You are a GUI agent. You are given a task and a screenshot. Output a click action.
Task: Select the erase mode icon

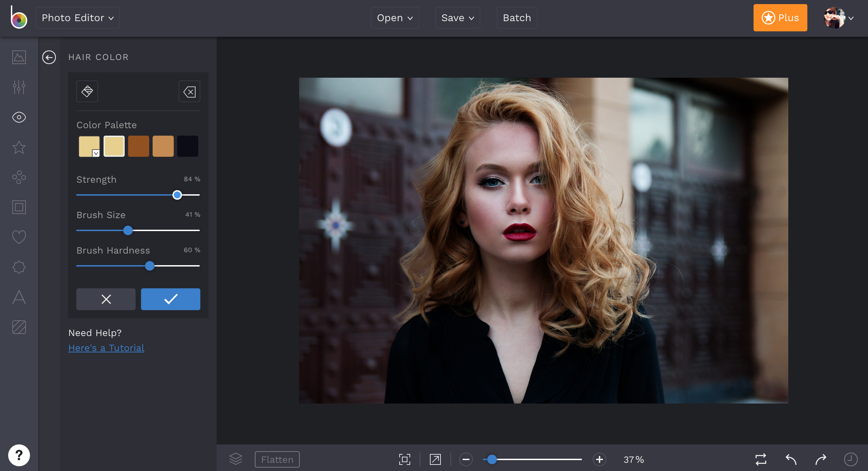coord(189,91)
